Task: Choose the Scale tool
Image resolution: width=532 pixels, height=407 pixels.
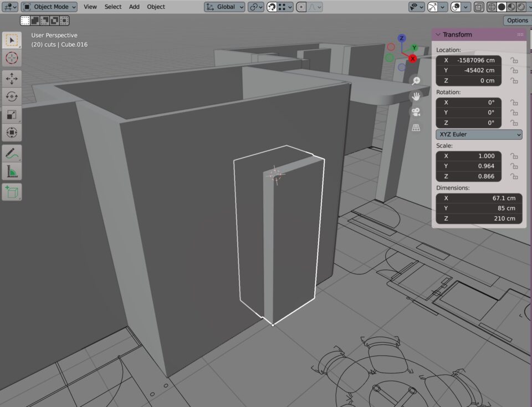Action: (12, 115)
